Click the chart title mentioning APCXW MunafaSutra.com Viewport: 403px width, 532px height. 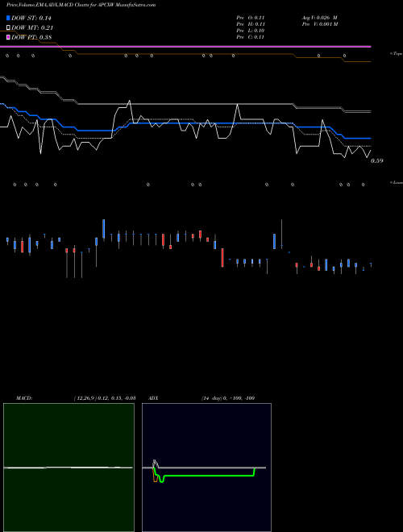click(81, 5)
